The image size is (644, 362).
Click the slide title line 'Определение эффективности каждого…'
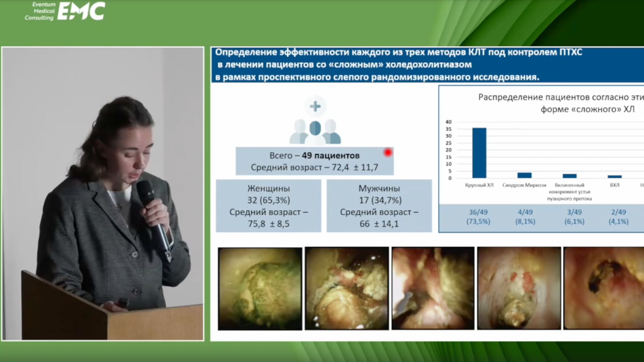pyautogui.click(x=398, y=52)
